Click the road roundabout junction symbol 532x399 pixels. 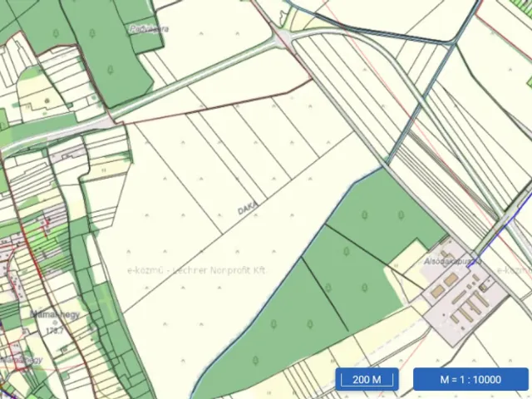[x=283, y=38]
